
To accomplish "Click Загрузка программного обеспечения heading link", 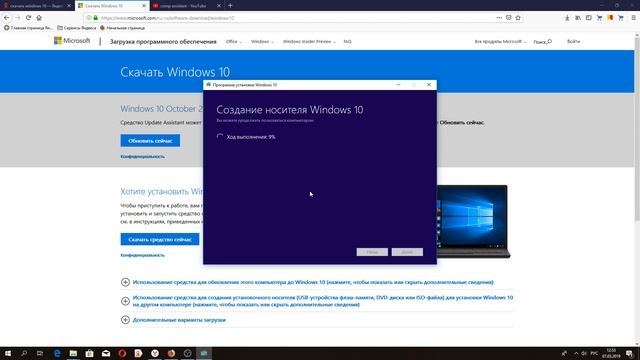I will coord(163,42).
